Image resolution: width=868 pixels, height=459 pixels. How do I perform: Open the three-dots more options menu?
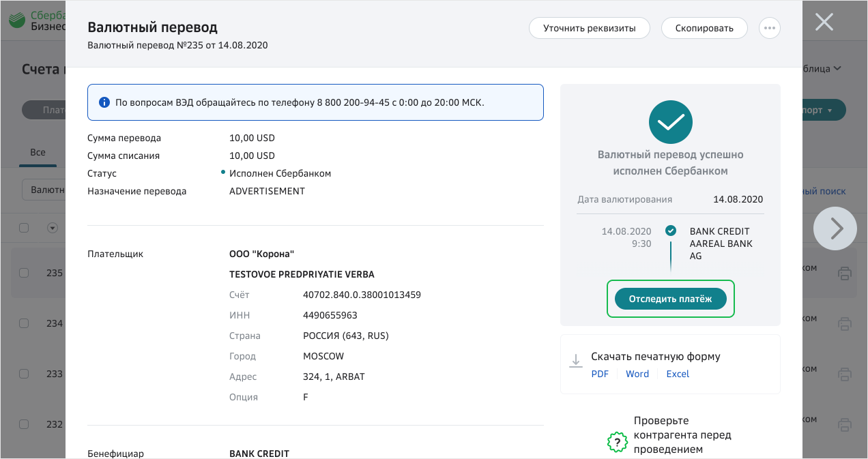coord(770,28)
